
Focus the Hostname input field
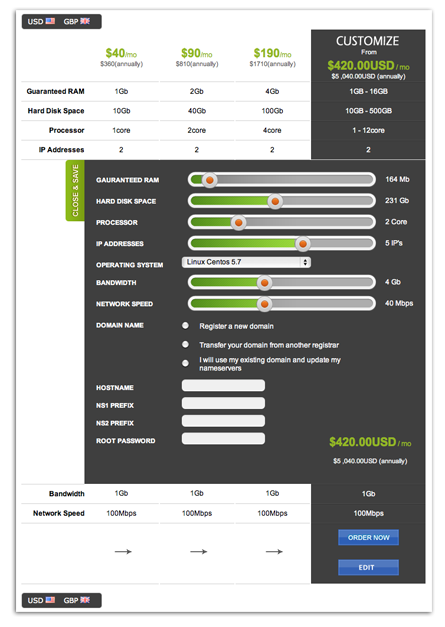click(223, 385)
